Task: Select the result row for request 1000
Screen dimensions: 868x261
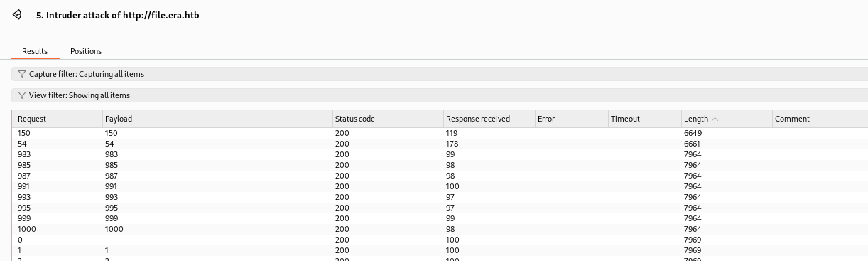Action: point(440,229)
